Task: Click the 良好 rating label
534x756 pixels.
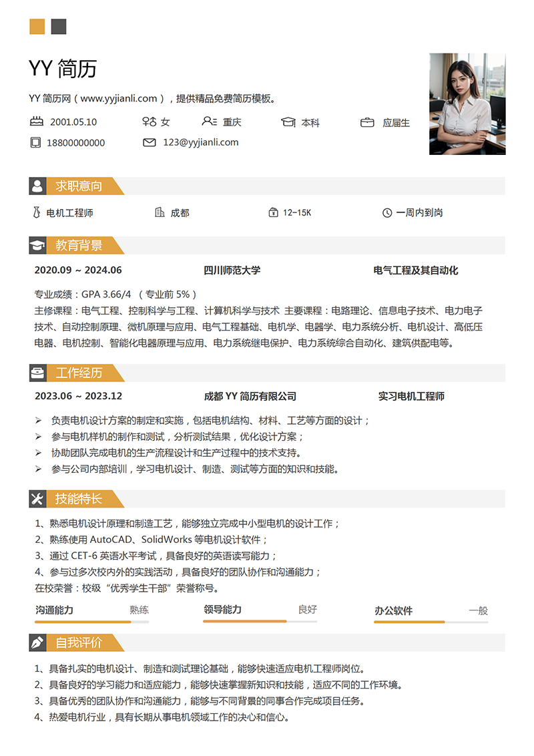Action: (308, 610)
